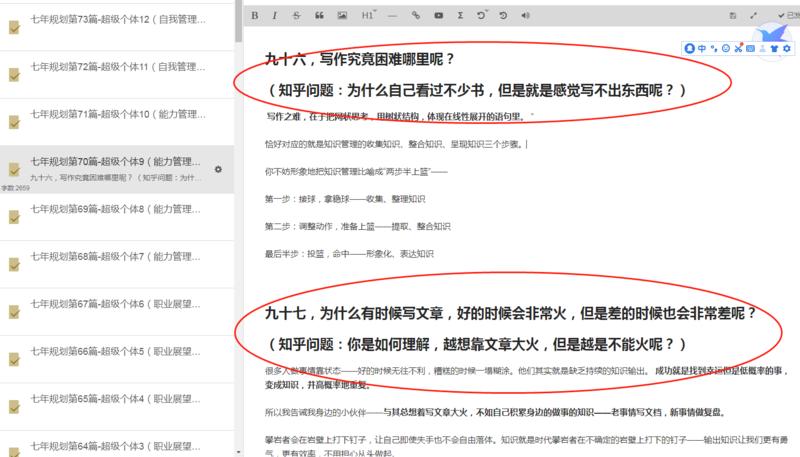Click the undo arrow in the toolbar
This screenshot has height=457, width=800.
482,15
